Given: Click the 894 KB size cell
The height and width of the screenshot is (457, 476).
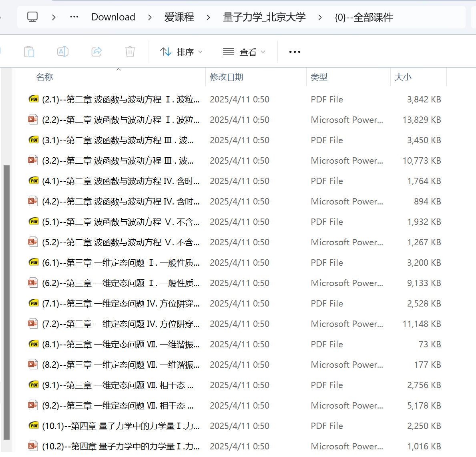Looking at the screenshot, I should pyautogui.click(x=428, y=202).
